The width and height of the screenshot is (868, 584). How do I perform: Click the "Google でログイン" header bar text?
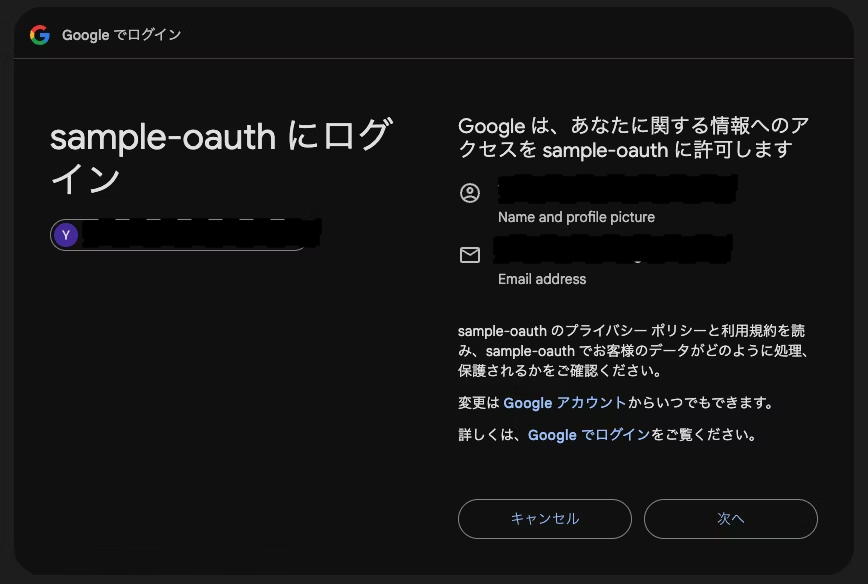[123, 34]
